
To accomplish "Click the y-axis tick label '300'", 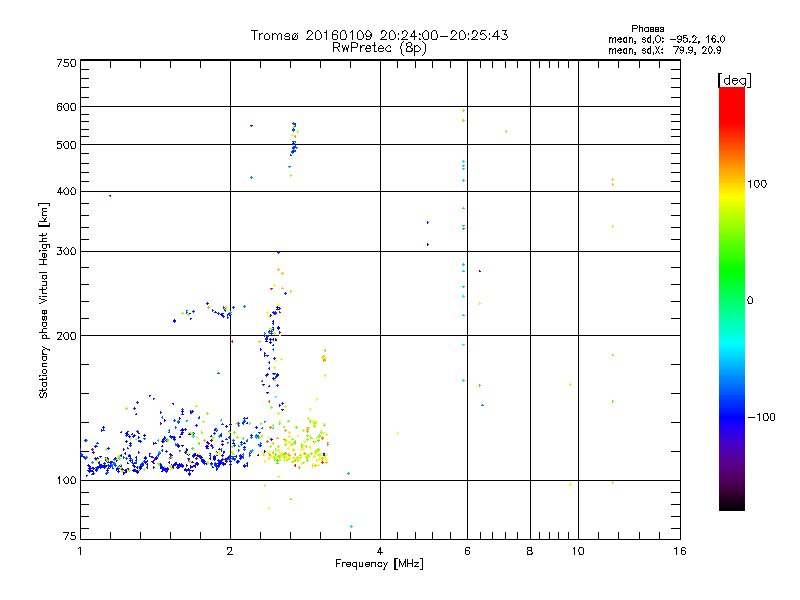I will [x=66, y=251].
